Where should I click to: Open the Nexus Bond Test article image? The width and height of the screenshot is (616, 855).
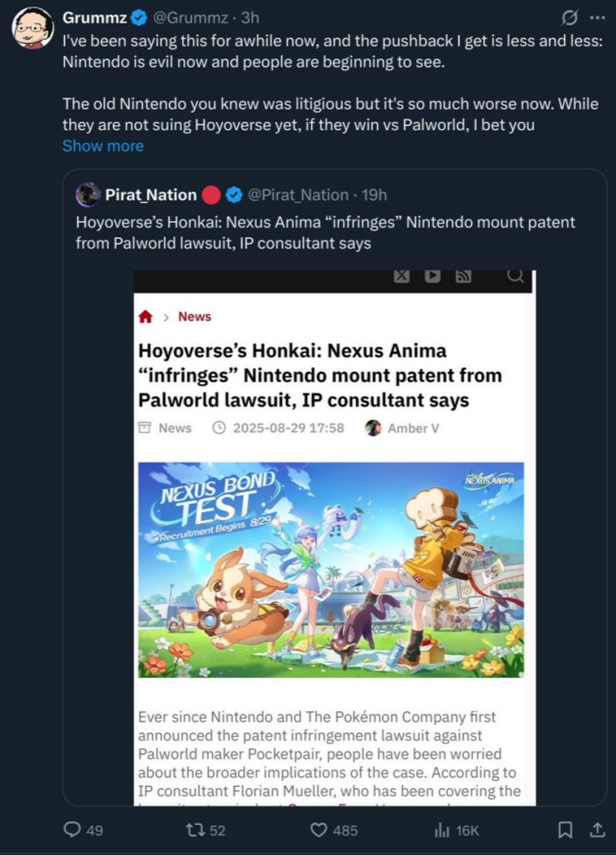[x=331, y=569]
